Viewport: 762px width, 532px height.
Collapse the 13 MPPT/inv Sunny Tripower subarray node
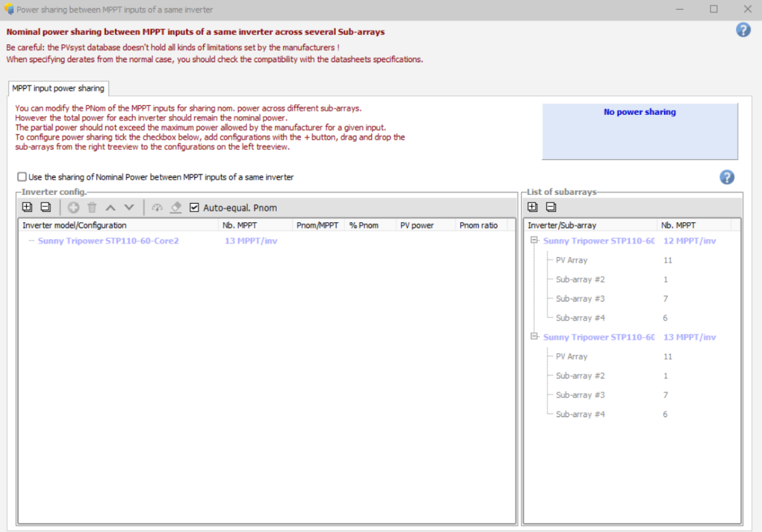click(535, 337)
